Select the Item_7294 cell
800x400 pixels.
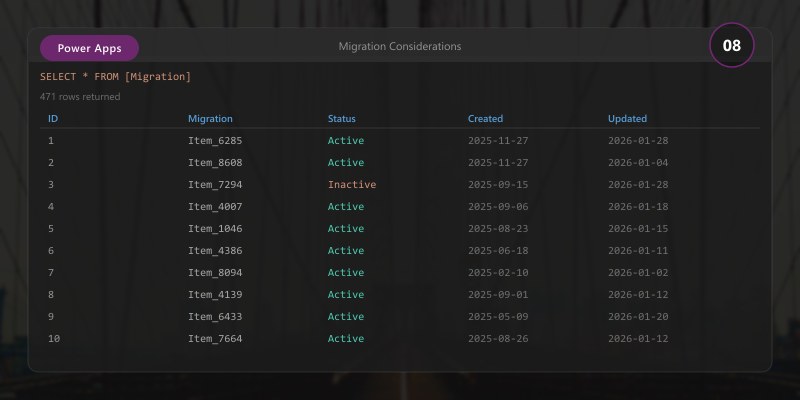215,184
